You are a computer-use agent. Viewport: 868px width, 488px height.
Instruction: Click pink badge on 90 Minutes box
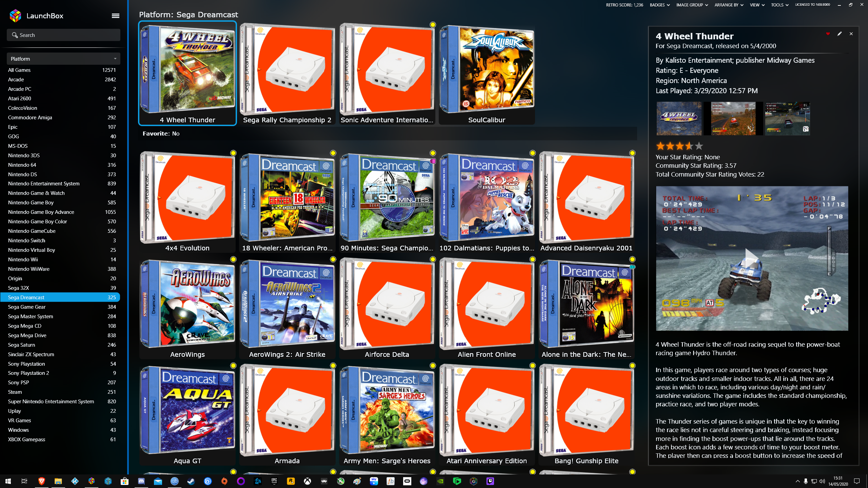pos(433,161)
